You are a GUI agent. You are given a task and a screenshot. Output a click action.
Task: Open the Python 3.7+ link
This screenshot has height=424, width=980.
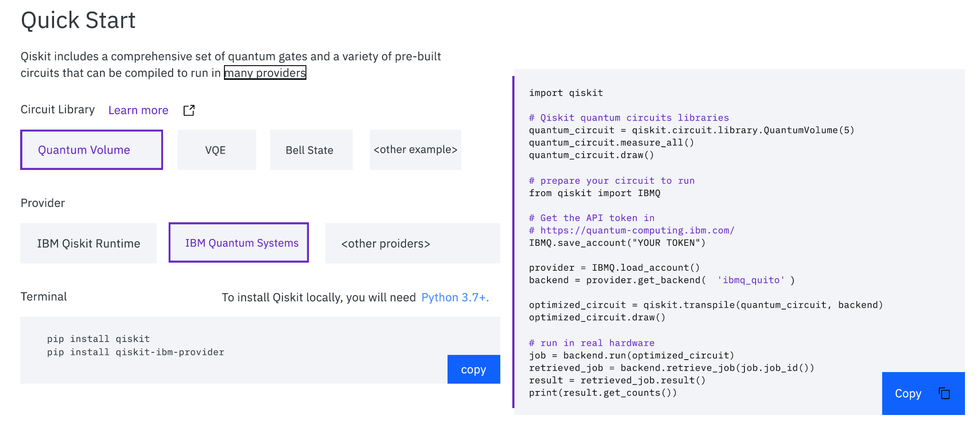[x=455, y=297]
